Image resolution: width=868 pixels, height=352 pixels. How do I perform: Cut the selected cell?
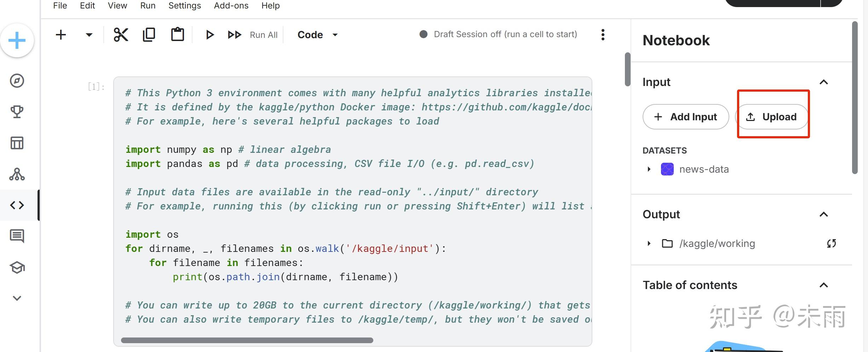point(121,34)
